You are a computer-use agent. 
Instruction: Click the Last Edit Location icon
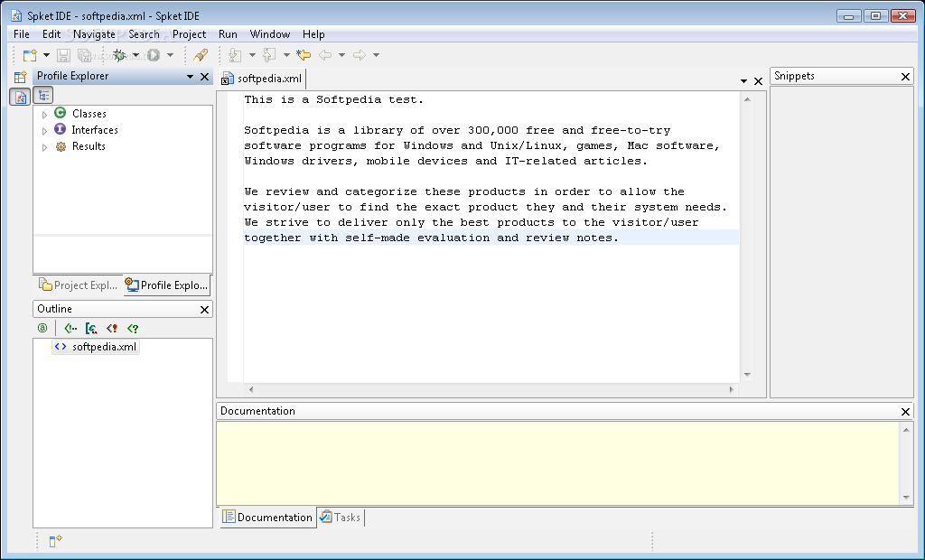point(304,55)
